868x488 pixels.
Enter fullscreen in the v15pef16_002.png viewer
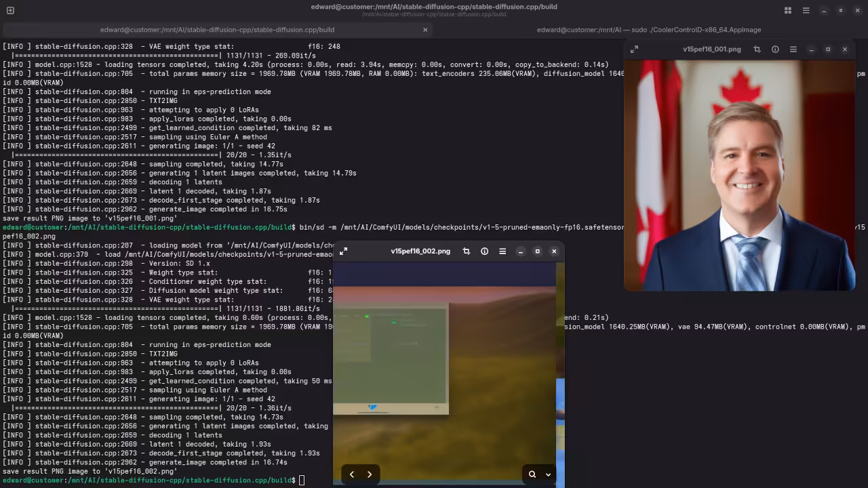tap(344, 251)
